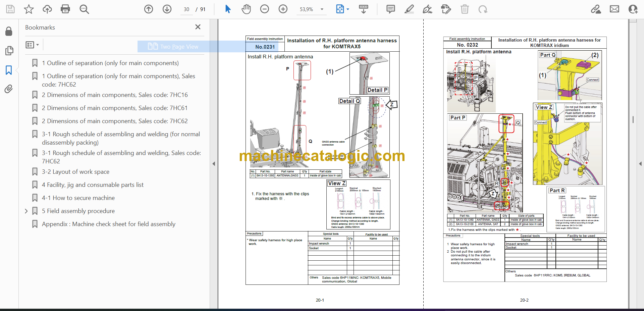
Task: Open page fit options dropdown arrow
Action: (348, 9)
